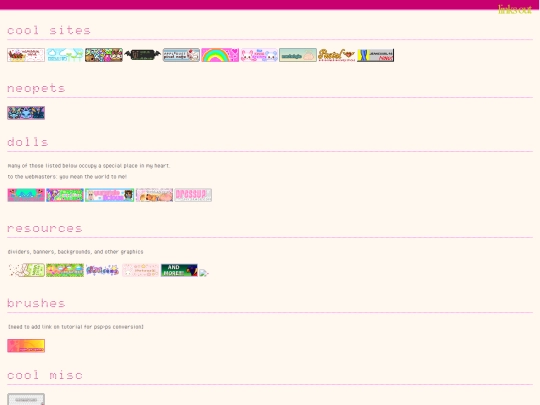
Task: Open the blue clouds and sprouts banner
Action: click(65, 55)
